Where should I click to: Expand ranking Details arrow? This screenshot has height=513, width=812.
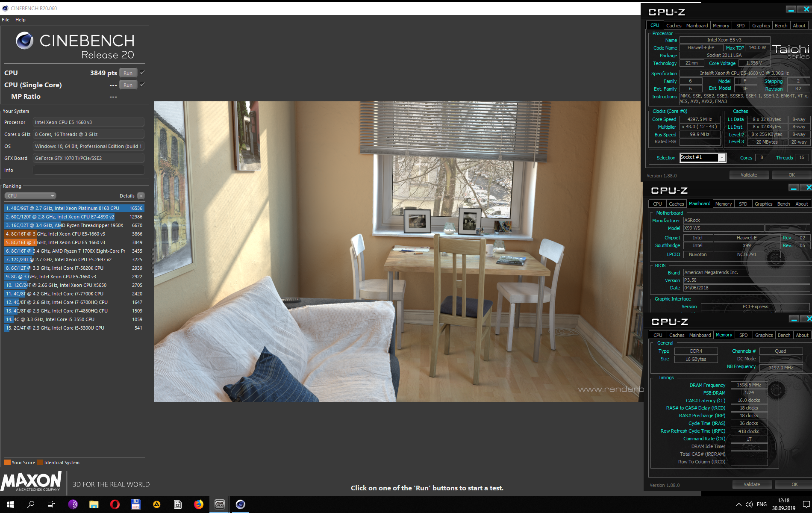[x=141, y=196]
